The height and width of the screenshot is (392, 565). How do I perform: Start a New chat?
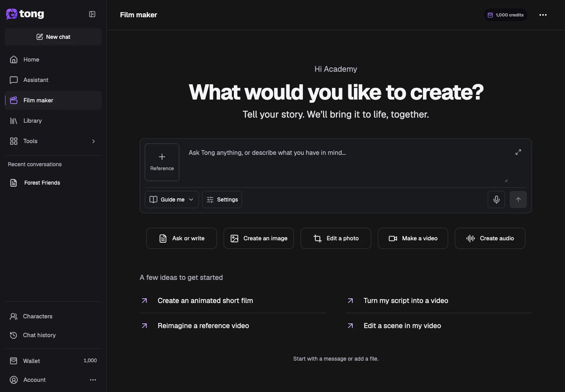click(x=53, y=37)
